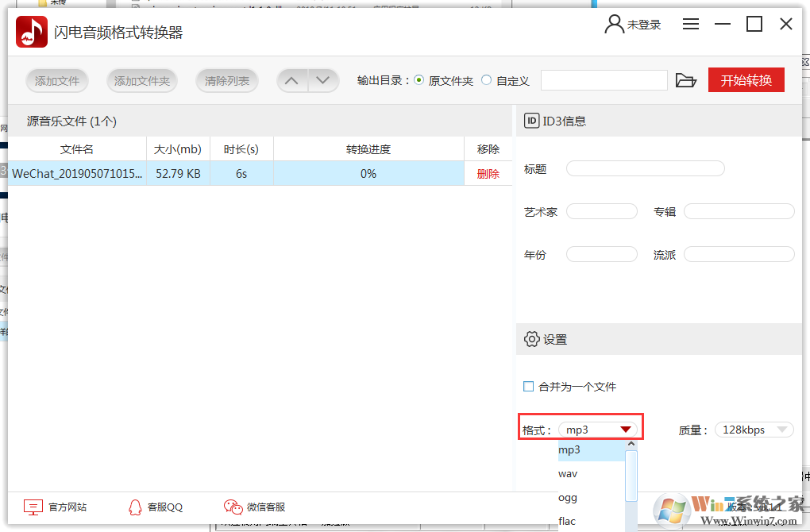810x532 pixels.
Task: Click the 开始转换 button
Action: [746, 79]
